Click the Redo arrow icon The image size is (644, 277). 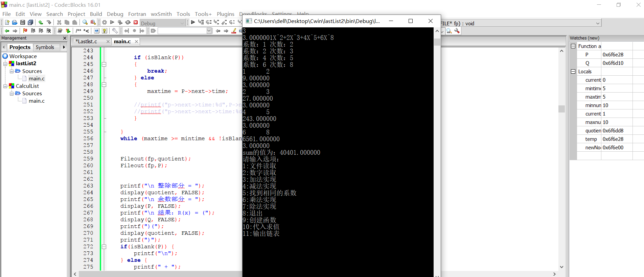pos(49,22)
